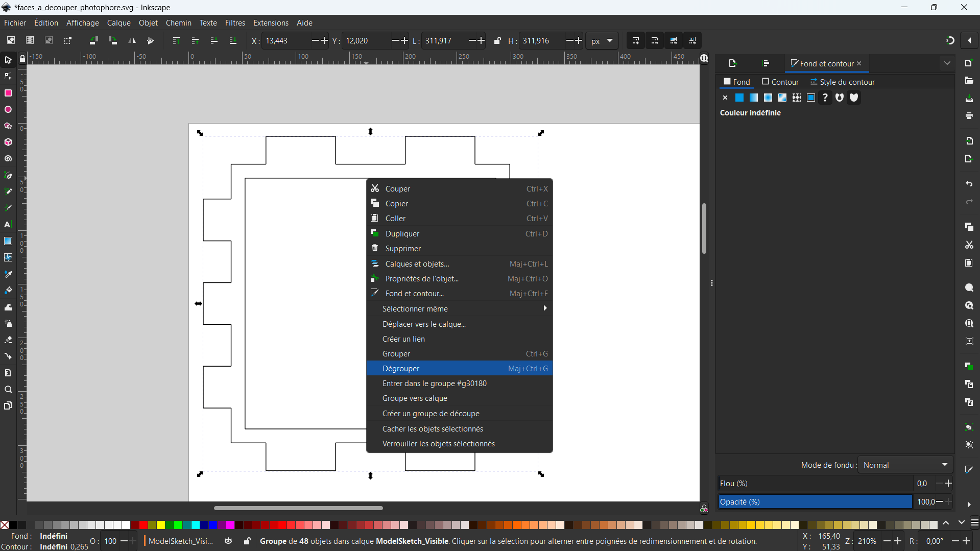Switch to the Contour tab

click(780, 82)
